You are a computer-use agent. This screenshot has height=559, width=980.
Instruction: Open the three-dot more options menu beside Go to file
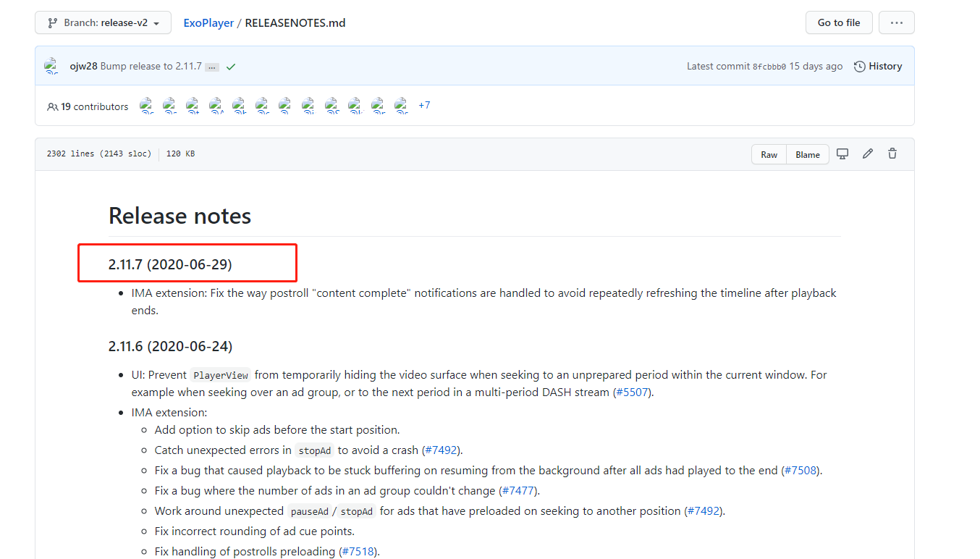pyautogui.click(x=897, y=22)
